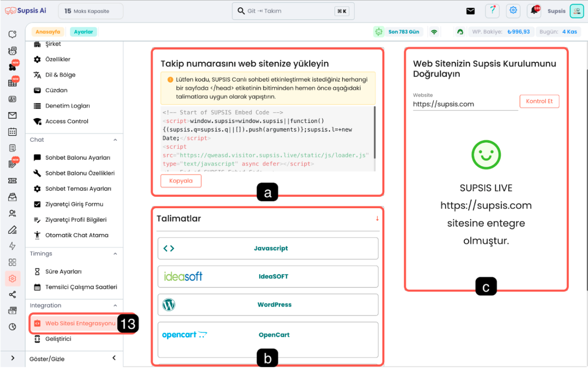Expand the WordPress instructions row
This screenshot has height=368, width=588.
pos(268,305)
